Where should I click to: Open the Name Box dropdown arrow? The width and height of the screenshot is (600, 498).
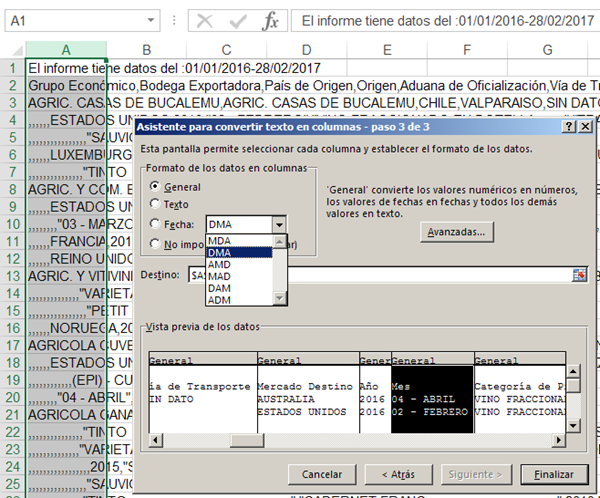(149, 21)
